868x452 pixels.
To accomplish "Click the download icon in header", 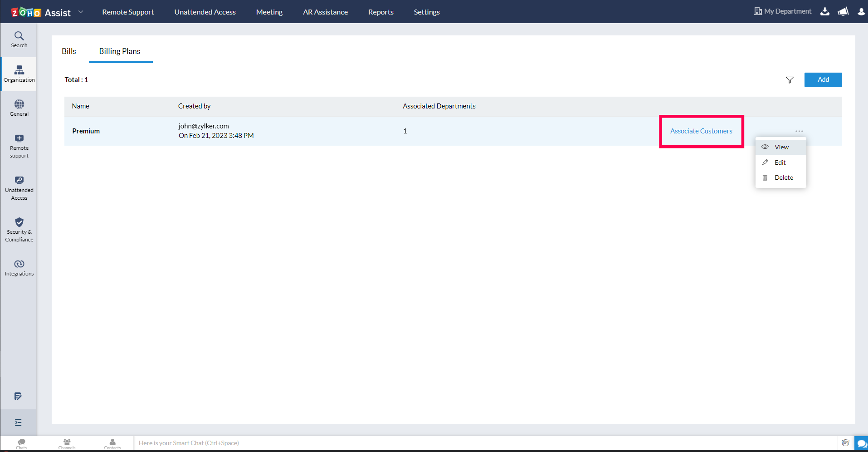I will click(825, 12).
